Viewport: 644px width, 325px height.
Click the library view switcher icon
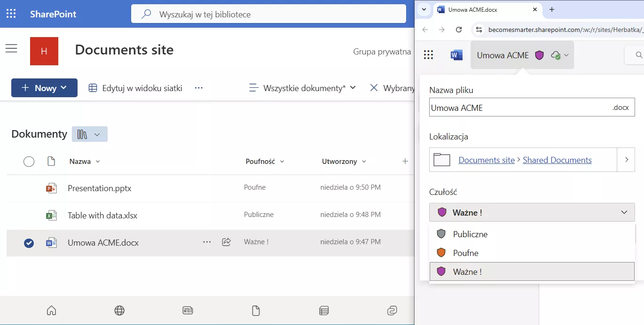click(89, 134)
